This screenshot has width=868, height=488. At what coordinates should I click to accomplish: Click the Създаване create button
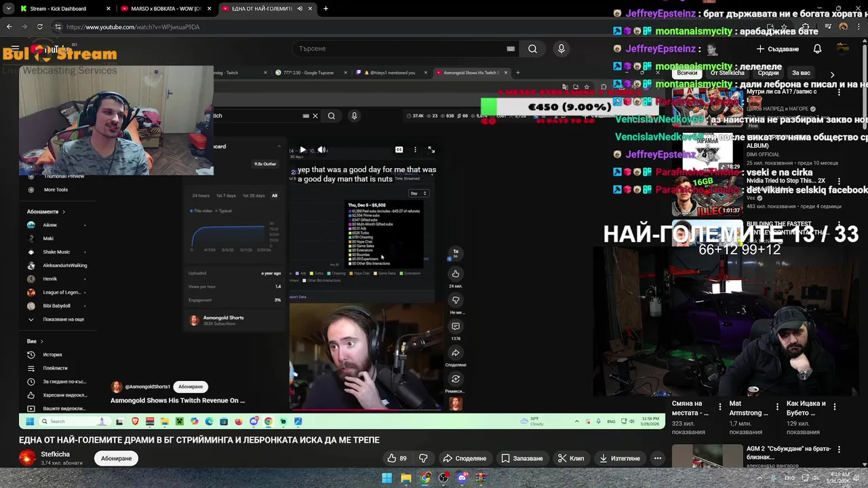(778, 49)
